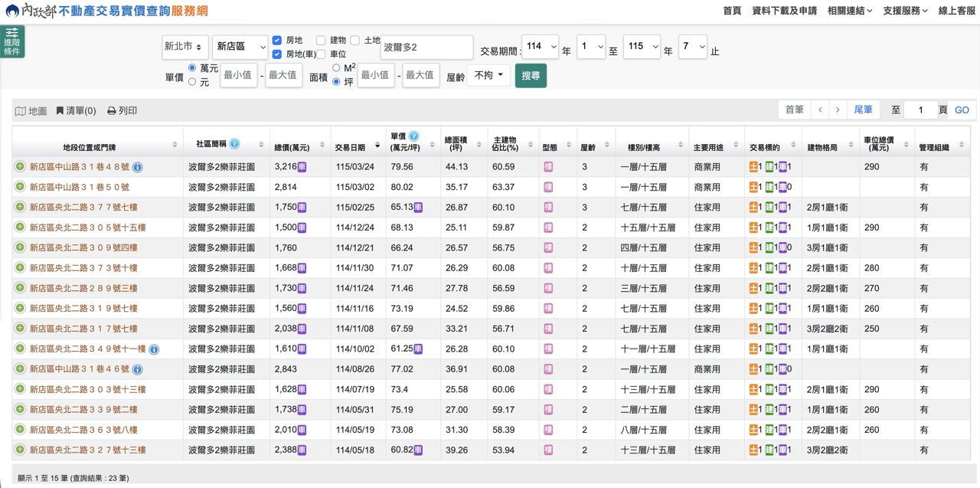Jump to 首筆 first page
The height and width of the screenshot is (488, 980).
pyautogui.click(x=794, y=110)
